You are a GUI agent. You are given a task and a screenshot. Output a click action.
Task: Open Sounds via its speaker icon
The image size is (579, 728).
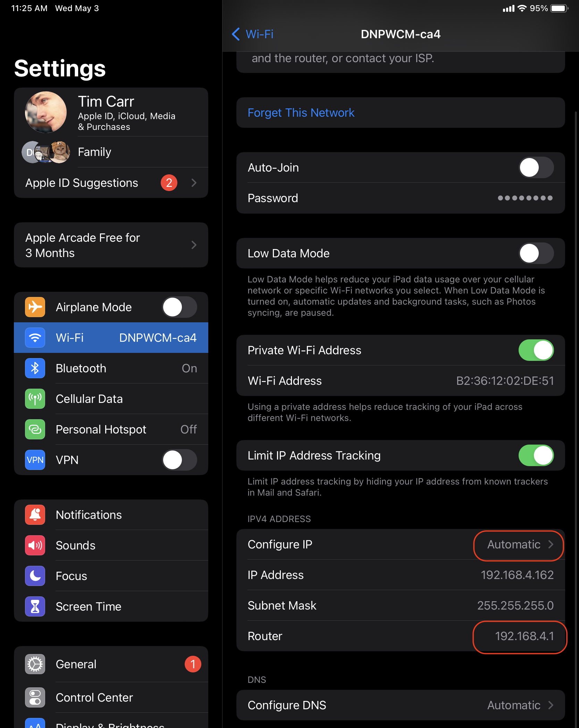[x=35, y=545]
